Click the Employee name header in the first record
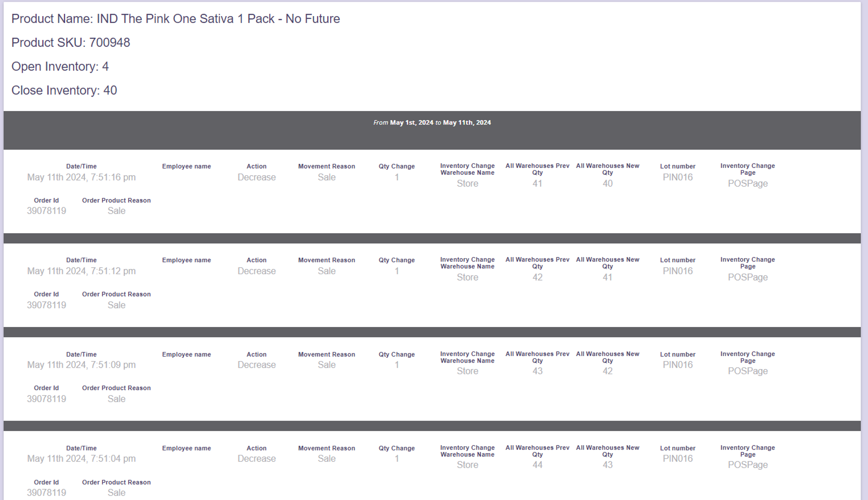The width and height of the screenshot is (868, 500). (186, 167)
